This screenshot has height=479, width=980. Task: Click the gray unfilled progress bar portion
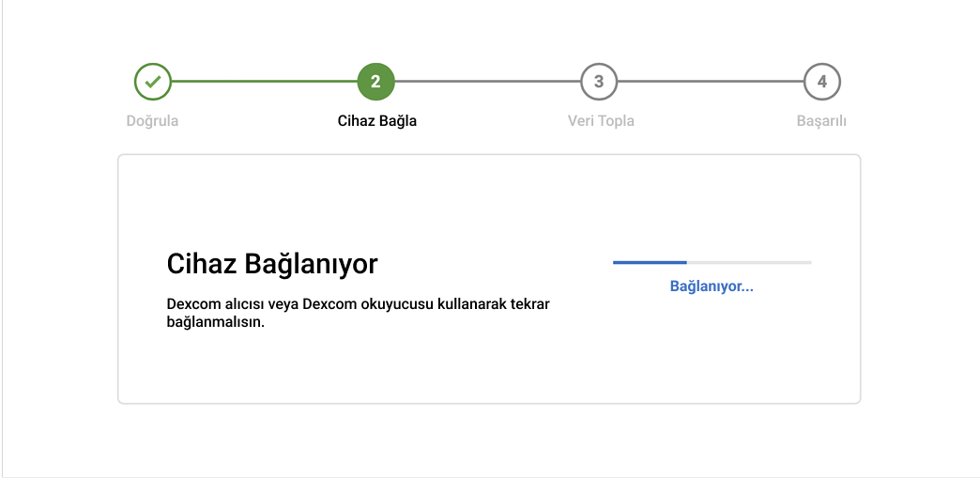click(x=749, y=262)
